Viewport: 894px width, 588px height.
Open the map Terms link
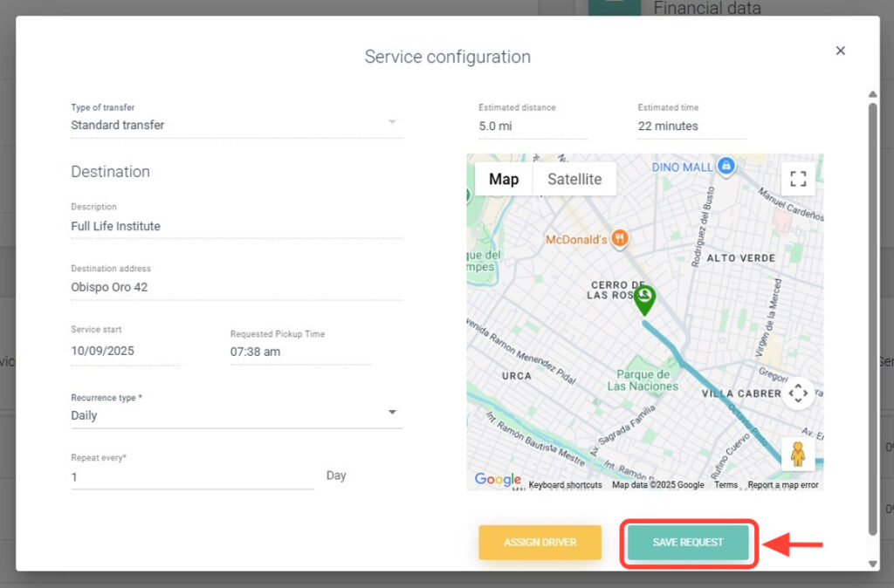[x=726, y=485]
